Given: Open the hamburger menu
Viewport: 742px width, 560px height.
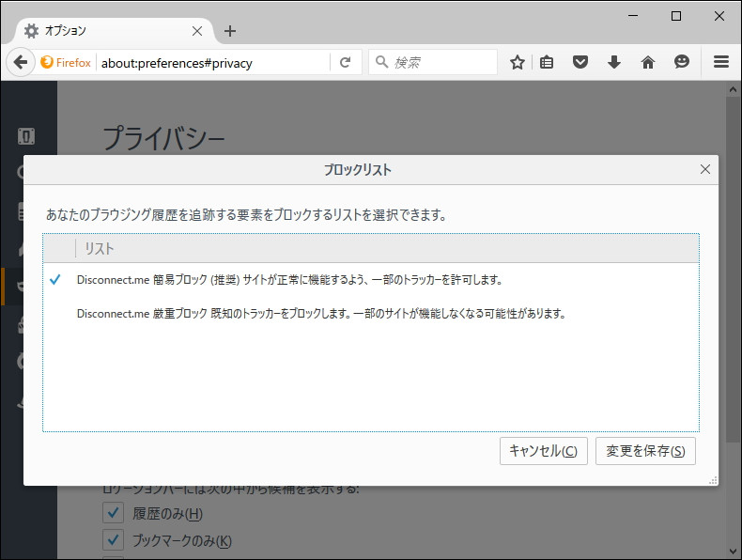Looking at the screenshot, I should pos(720,62).
